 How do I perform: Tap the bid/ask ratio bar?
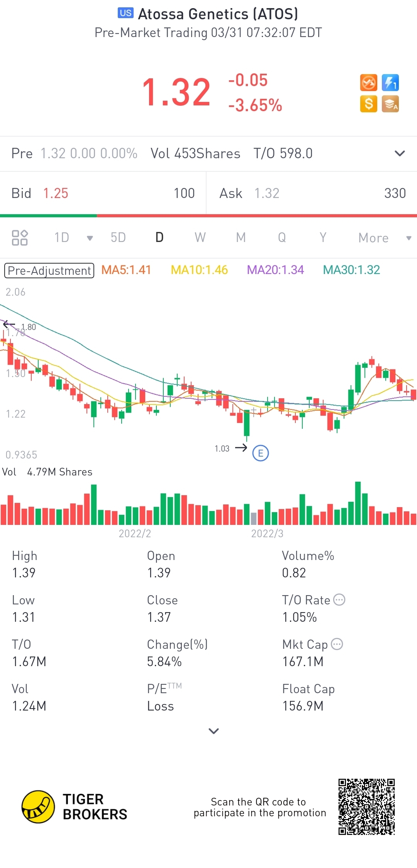pos(208,216)
